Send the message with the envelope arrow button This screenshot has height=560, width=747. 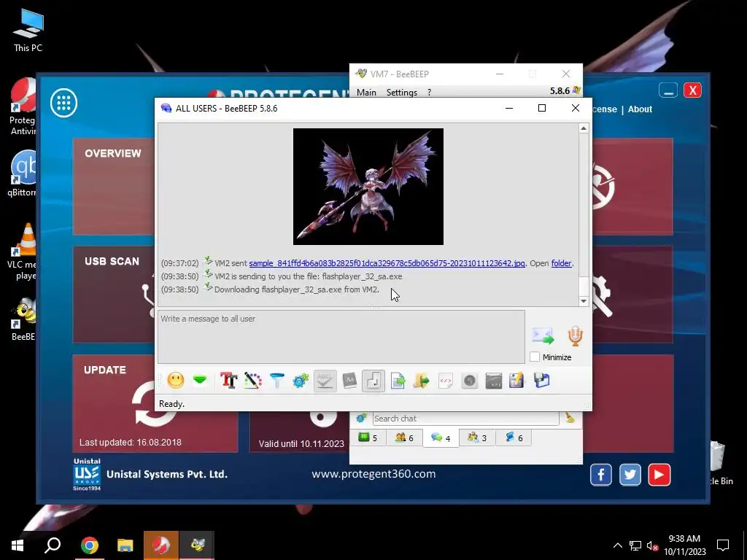543,336
